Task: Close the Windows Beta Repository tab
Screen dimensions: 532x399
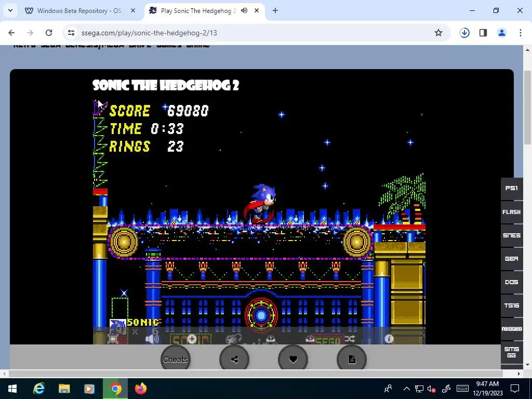Action: 133,11
